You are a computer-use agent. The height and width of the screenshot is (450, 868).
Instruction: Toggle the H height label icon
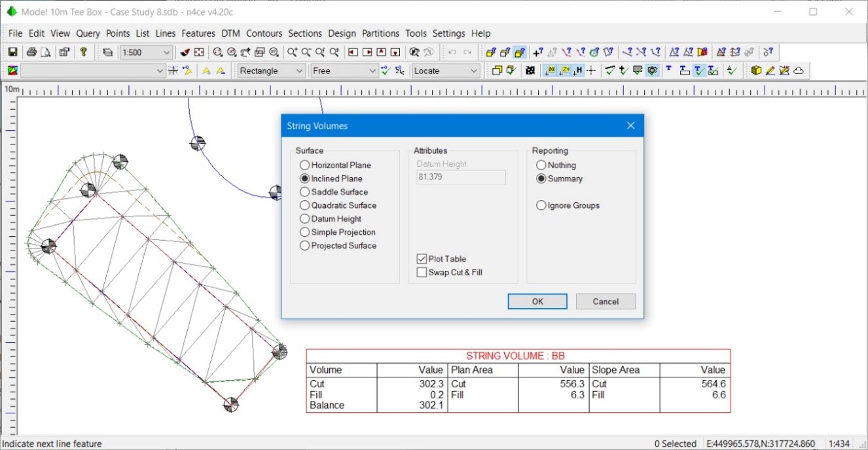click(578, 71)
